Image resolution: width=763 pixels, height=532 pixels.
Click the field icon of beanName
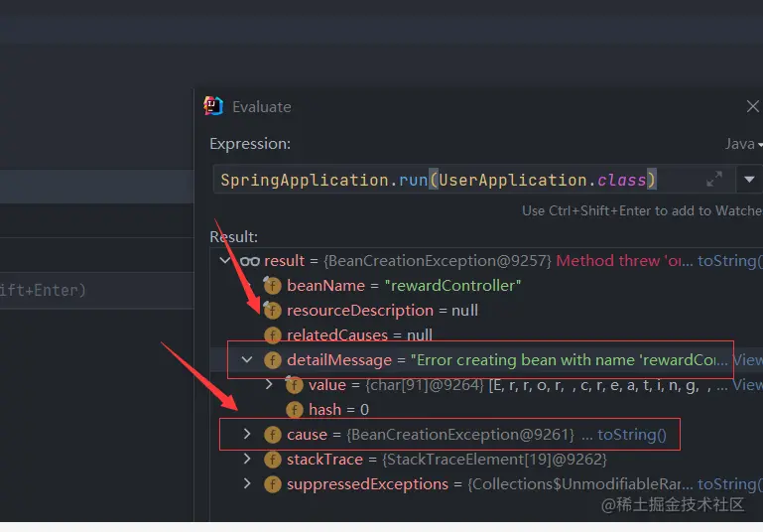(273, 286)
